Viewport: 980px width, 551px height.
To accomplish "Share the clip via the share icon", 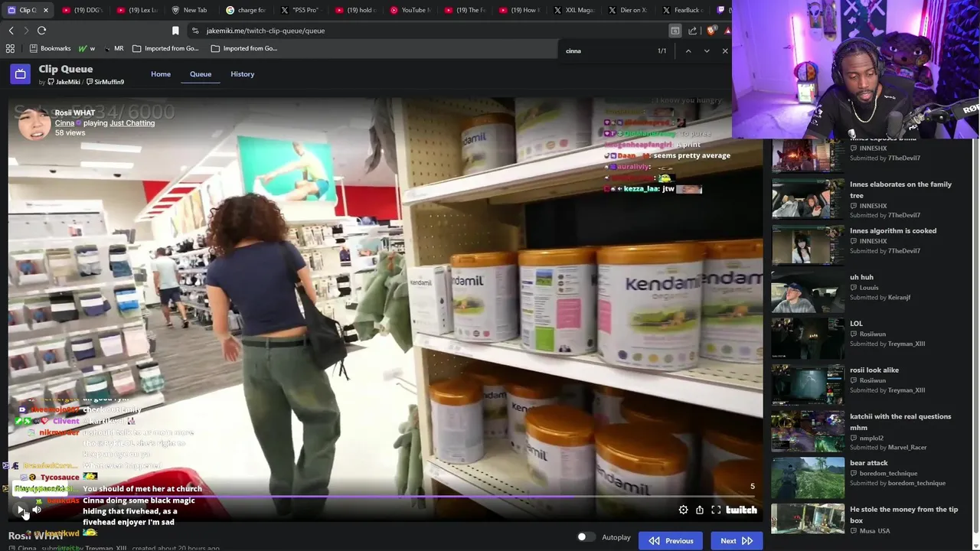I will 700,510.
